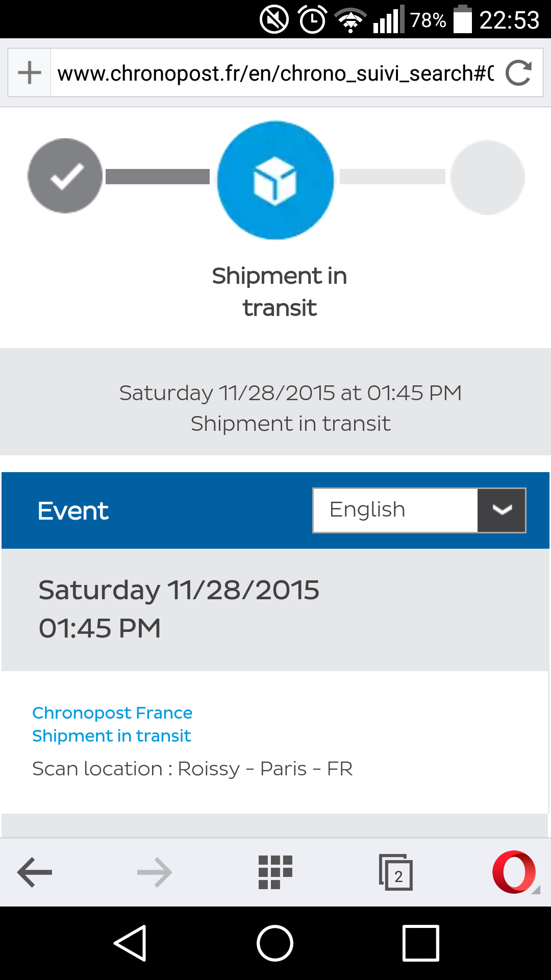
Task: Tap the chronopost.fr URL address field
Action: click(275, 73)
